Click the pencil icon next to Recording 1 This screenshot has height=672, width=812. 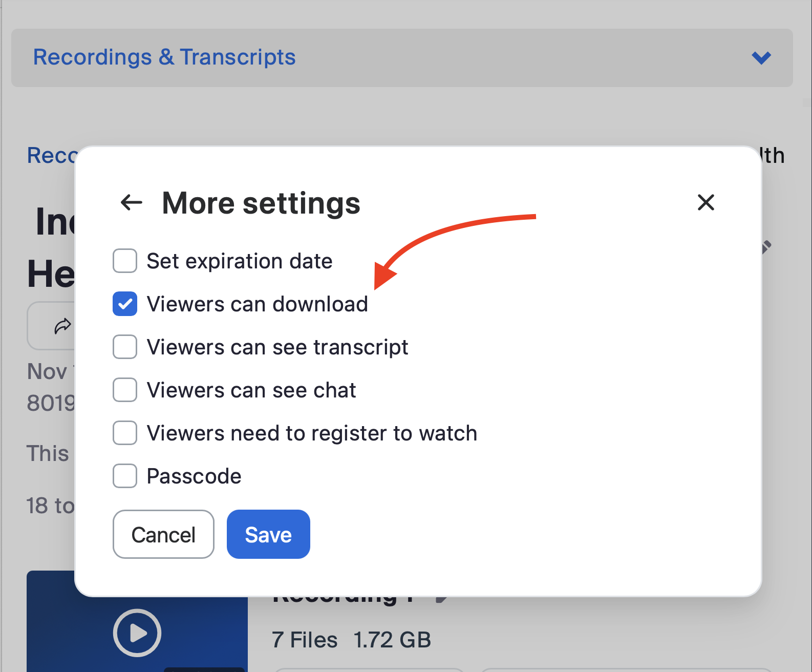click(441, 598)
